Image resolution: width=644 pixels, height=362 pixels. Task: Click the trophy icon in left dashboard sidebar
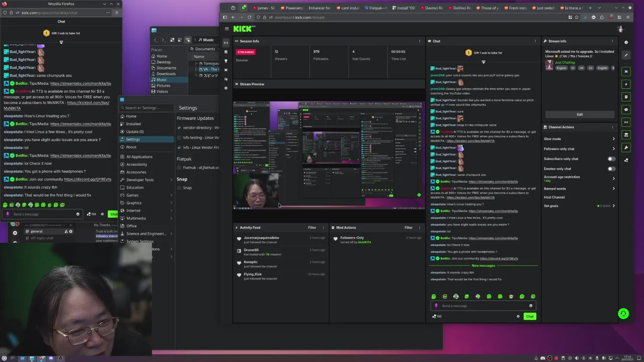226,61
